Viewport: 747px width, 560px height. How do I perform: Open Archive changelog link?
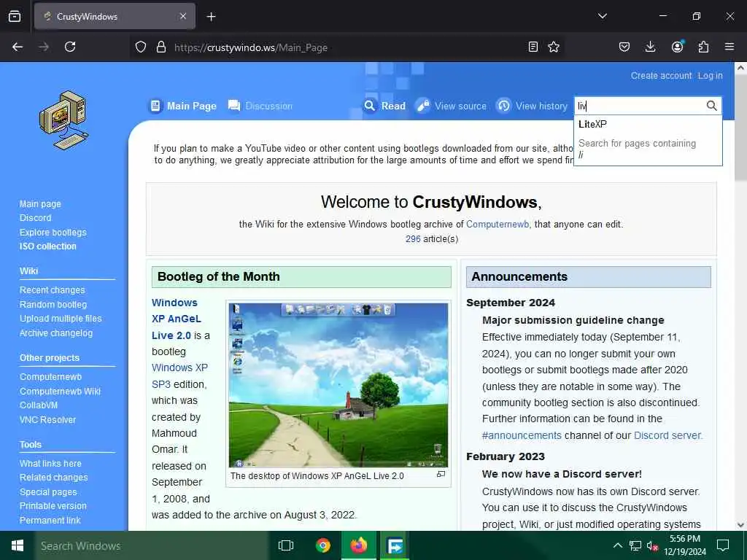click(56, 332)
